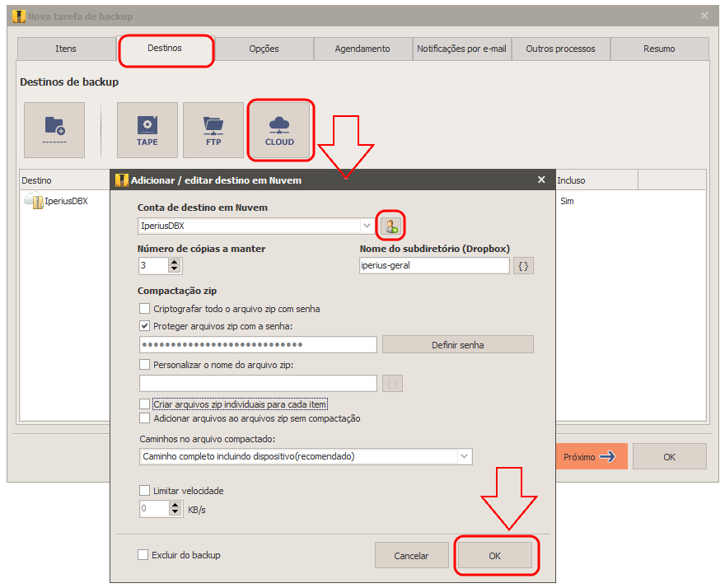The width and height of the screenshot is (725, 588).
Task: Open the Opções tab
Action: click(x=264, y=49)
